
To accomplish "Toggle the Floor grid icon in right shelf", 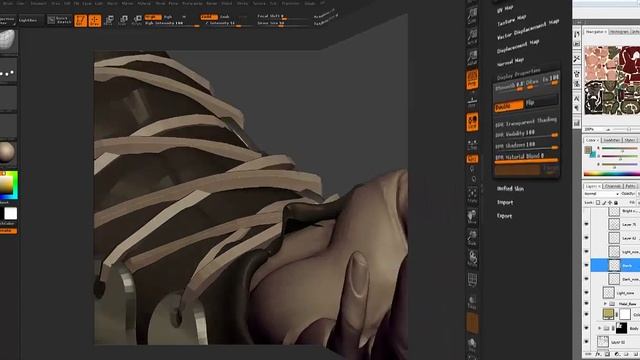I will pyautogui.click(x=472, y=101).
